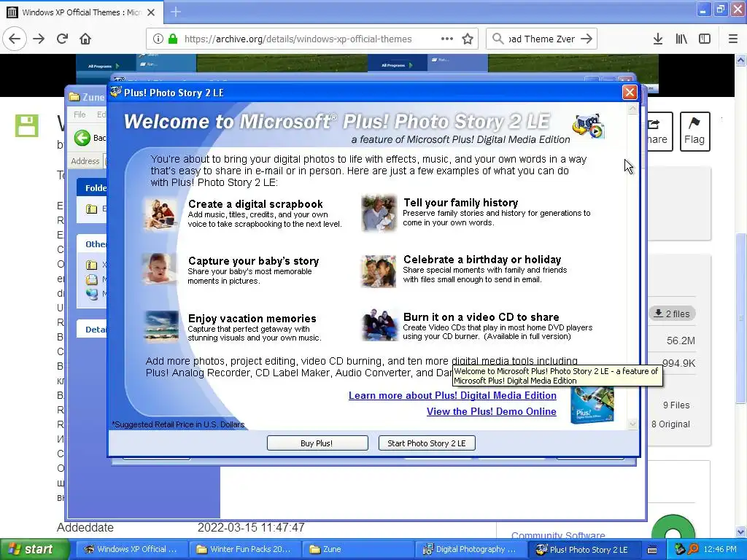
Task: Open Learn more about Plus! Digital Media Edition
Action: [x=452, y=395]
